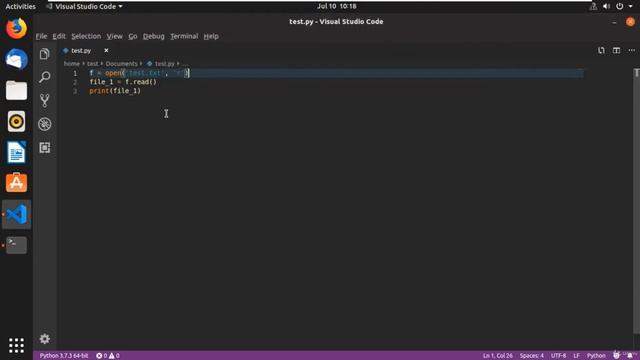Open the File menu

pos(41,36)
